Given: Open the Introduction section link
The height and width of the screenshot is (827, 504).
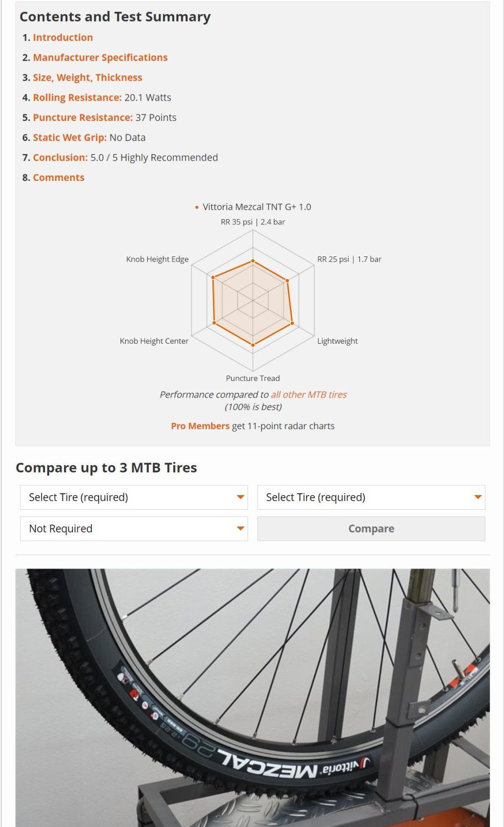Looking at the screenshot, I should [x=63, y=38].
